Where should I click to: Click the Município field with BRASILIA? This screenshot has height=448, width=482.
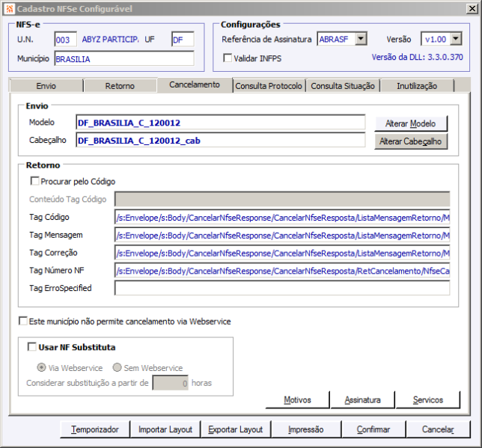[124, 58]
